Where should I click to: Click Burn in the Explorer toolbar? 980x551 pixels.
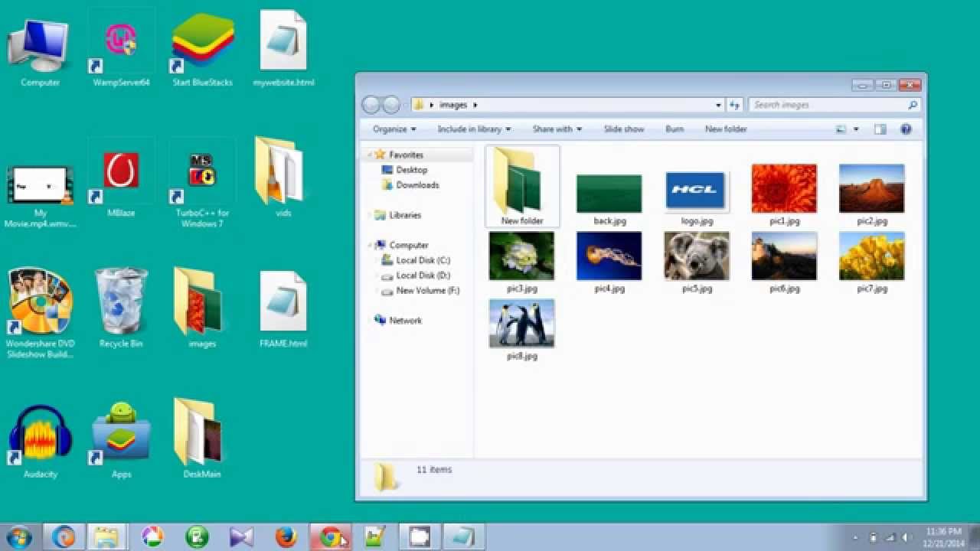[675, 129]
